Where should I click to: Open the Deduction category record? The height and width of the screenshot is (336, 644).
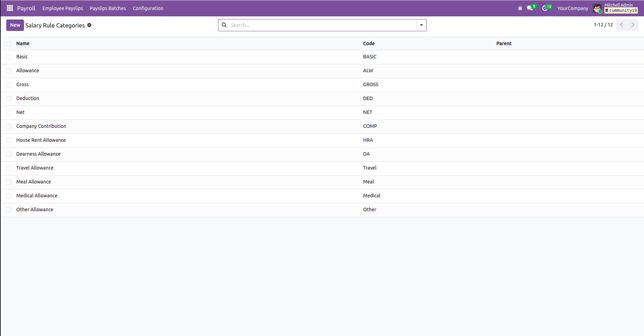pyautogui.click(x=27, y=98)
